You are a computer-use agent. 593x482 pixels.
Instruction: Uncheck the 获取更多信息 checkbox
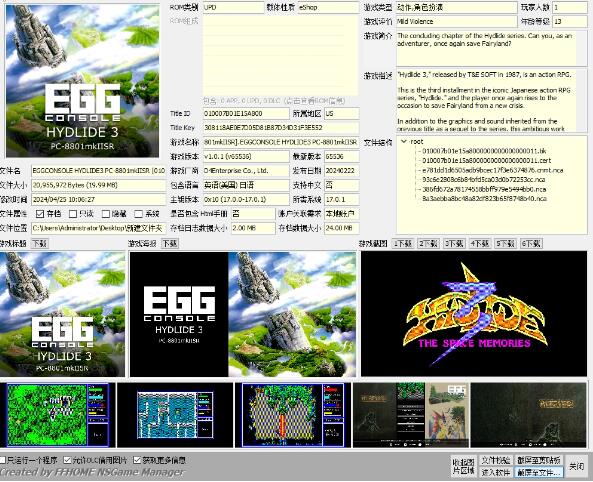137,460
